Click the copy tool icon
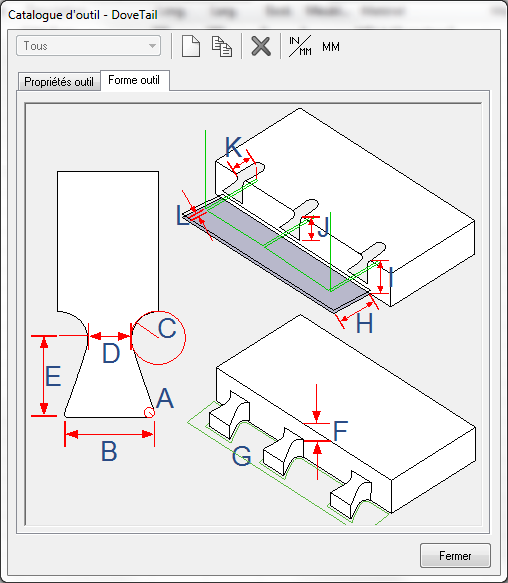The width and height of the screenshot is (508, 583). 222,46
